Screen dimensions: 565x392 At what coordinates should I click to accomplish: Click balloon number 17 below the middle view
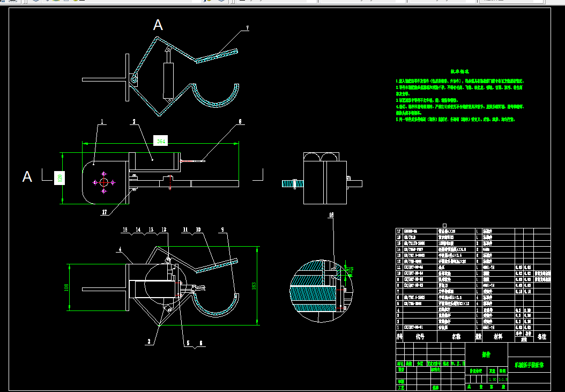[104, 212]
